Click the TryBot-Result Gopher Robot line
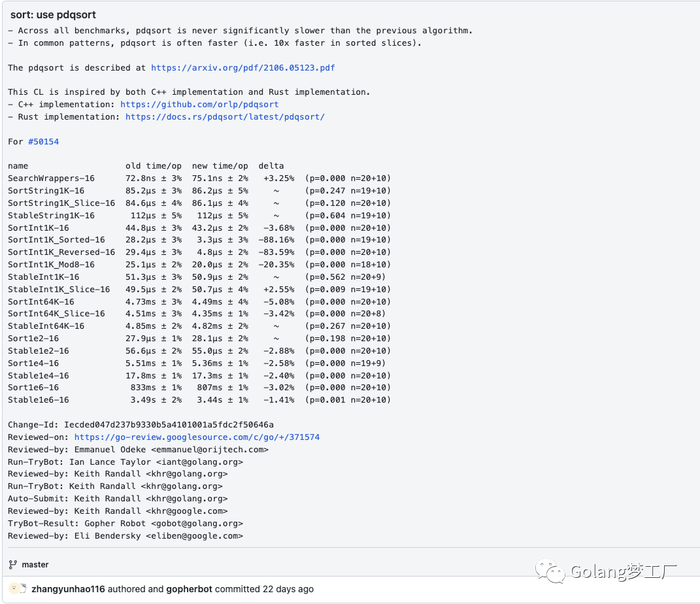This screenshot has width=700, height=604. (125, 524)
